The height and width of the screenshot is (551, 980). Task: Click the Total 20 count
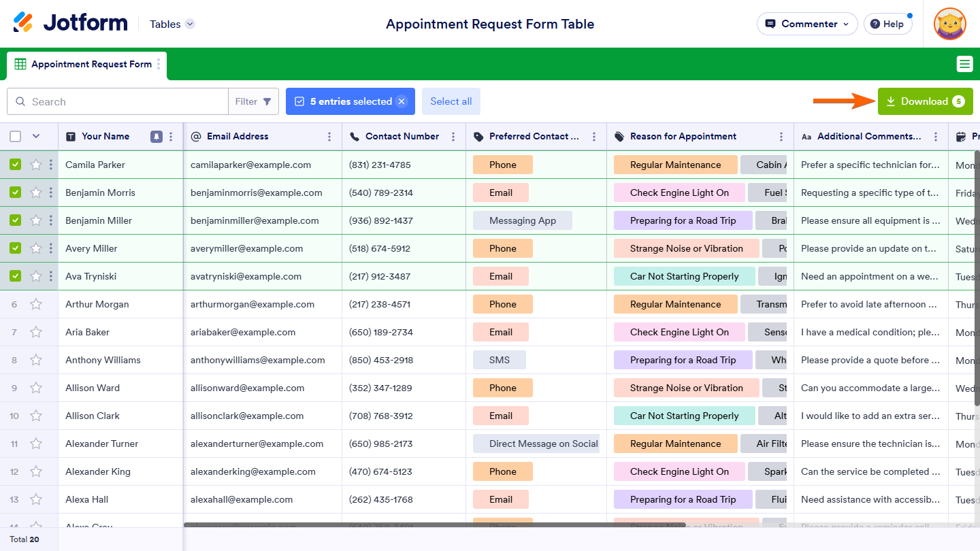click(24, 539)
